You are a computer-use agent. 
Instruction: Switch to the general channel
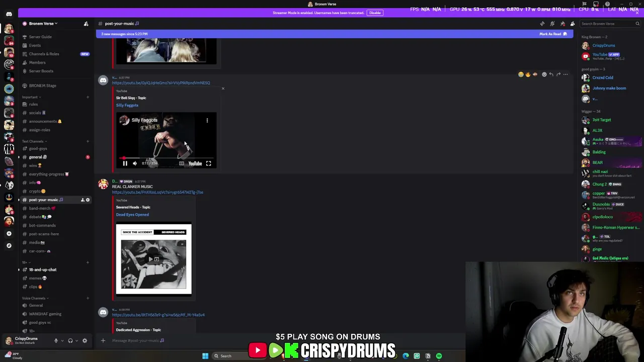(55, 157)
